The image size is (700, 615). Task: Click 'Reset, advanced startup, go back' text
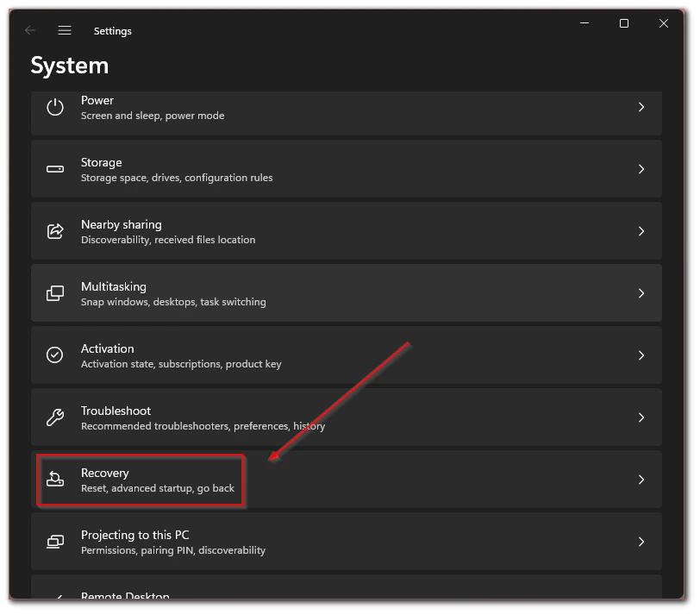pyautogui.click(x=158, y=488)
